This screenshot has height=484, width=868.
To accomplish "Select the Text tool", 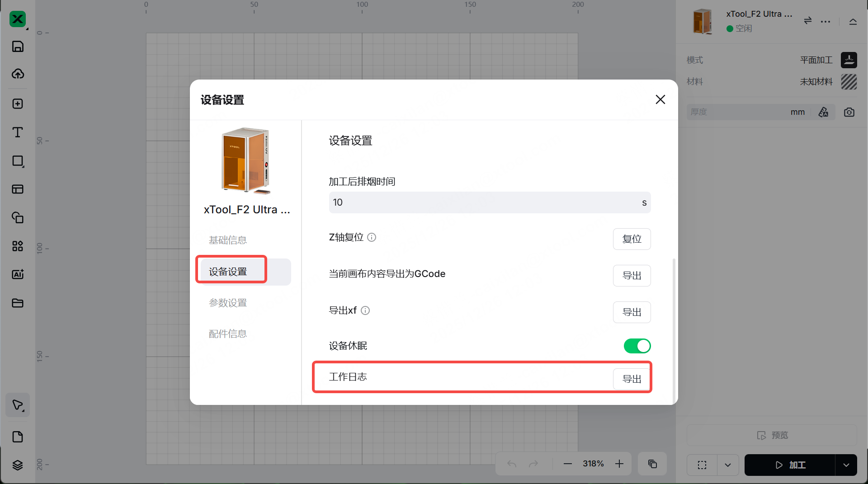I will (18, 132).
